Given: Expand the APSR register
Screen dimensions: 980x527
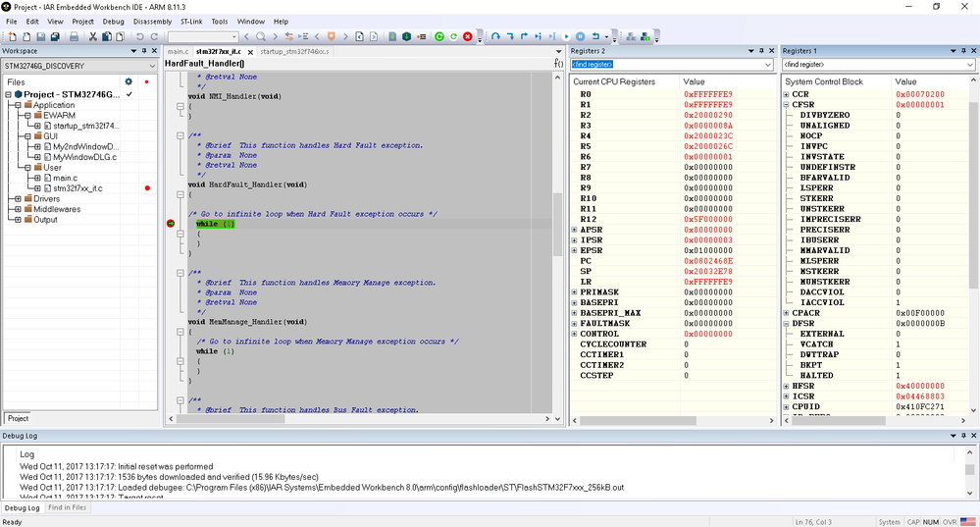Looking at the screenshot, I should (x=575, y=230).
